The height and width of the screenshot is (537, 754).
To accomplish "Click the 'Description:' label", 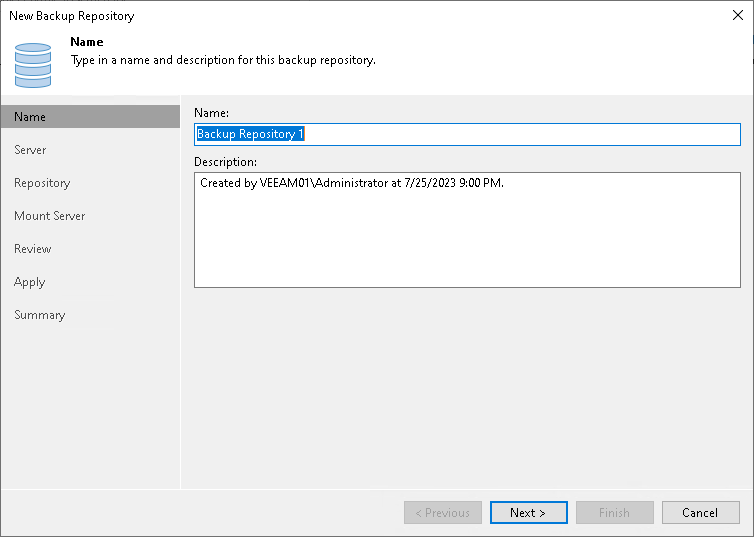I will tap(225, 161).
